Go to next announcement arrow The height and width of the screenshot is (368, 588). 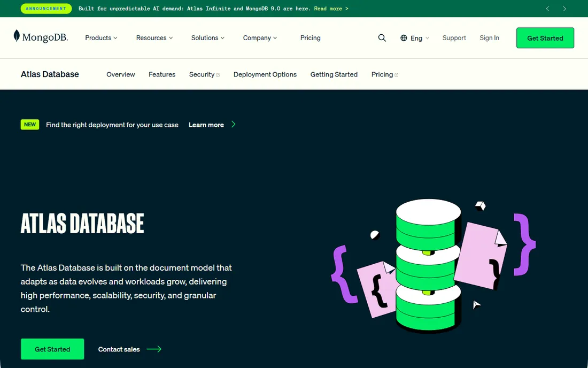click(564, 9)
